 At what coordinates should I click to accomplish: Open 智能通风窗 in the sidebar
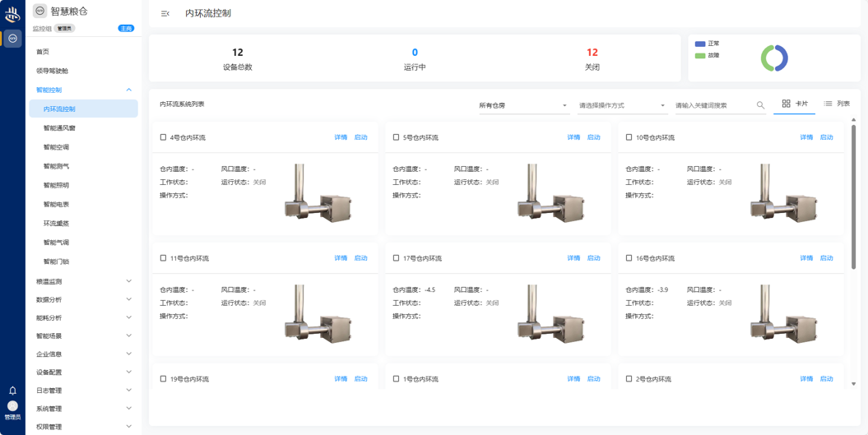pyautogui.click(x=59, y=128)
